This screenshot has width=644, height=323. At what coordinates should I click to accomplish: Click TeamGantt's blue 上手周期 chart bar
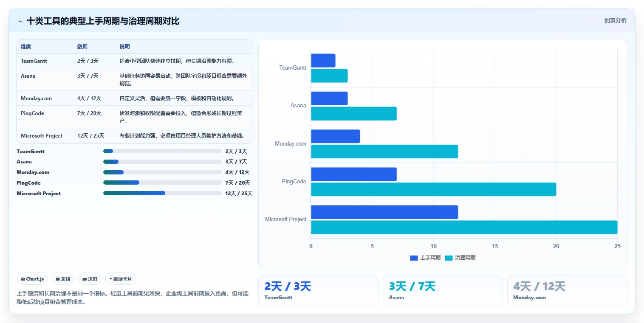click(x=323, y=60)
